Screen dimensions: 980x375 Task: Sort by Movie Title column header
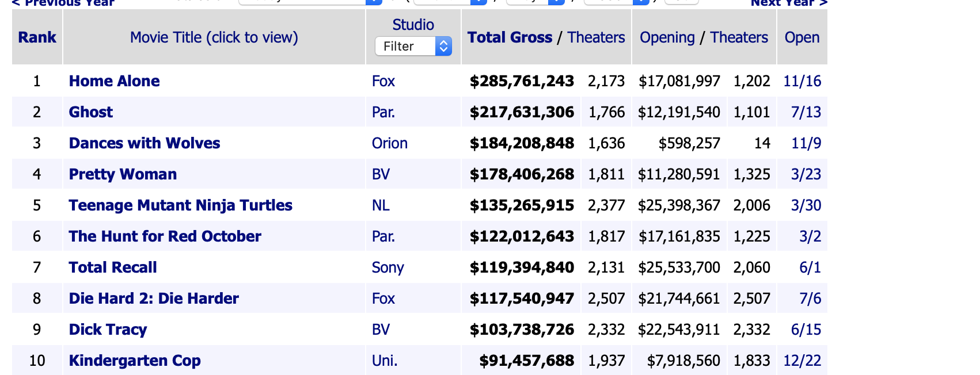[214, 37]
